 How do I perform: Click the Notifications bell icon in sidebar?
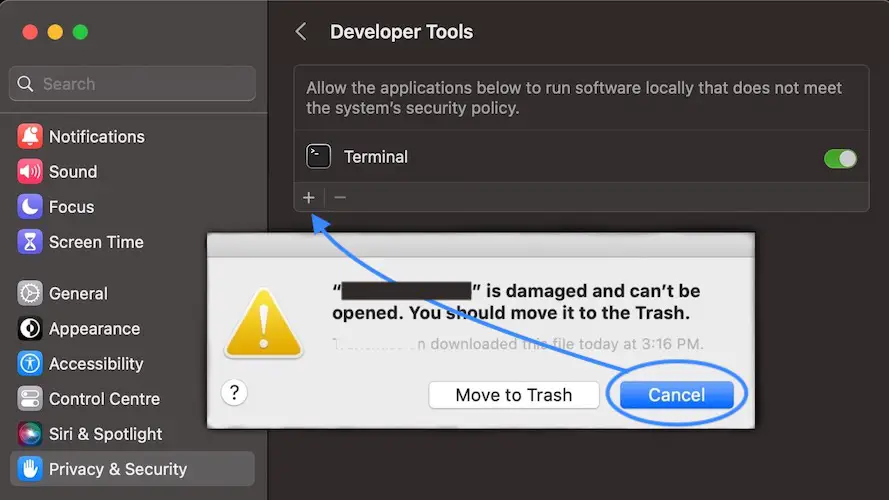coord(29,137)
